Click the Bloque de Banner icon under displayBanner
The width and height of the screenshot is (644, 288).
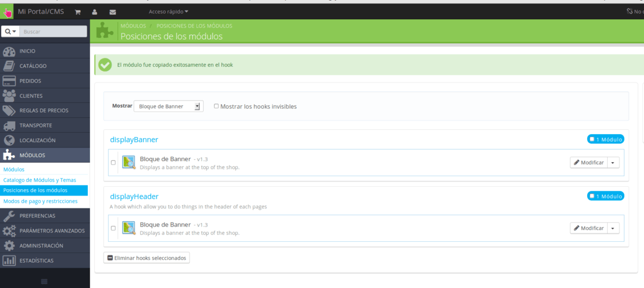pos(129,162)
